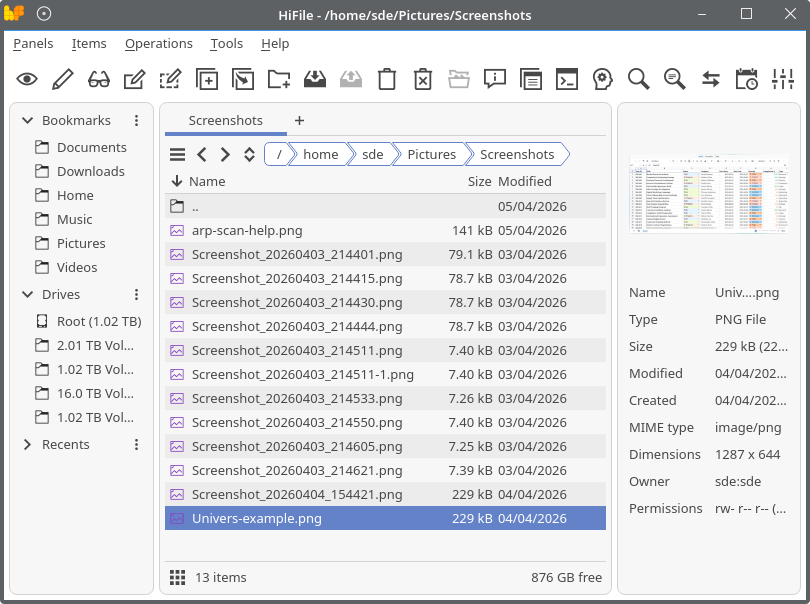
Task: Collapse the Bookmarks section
Action: (27, 121)
